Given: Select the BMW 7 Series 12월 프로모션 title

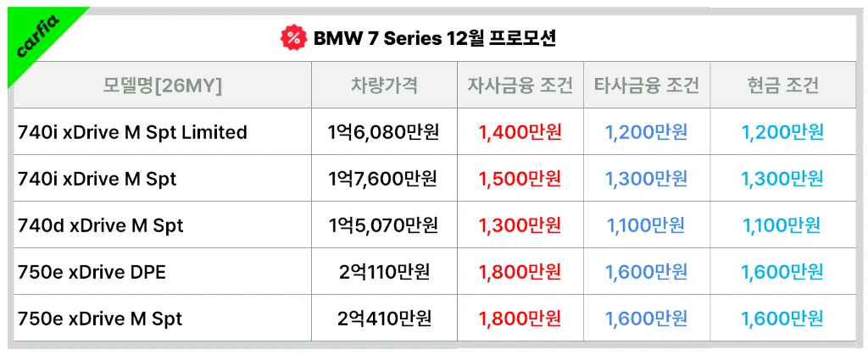Looking at the screenshot, I should pyautogui.click(x=435, y=38).
